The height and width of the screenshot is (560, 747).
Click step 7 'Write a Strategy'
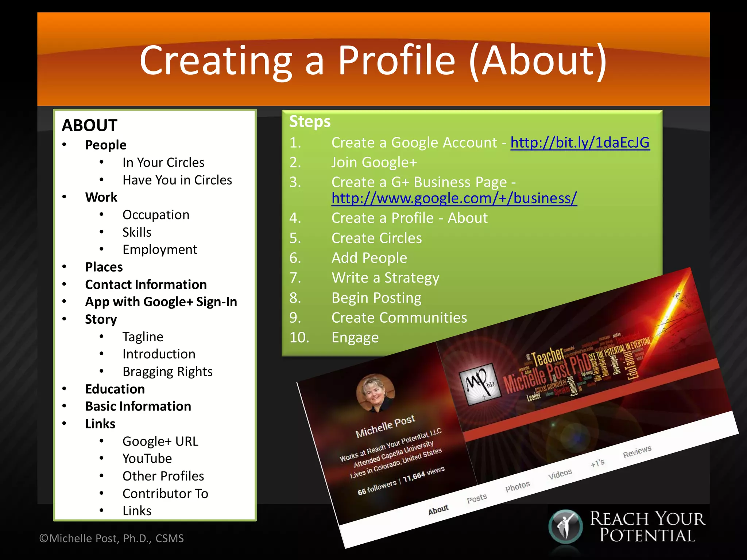coord(386,278)
